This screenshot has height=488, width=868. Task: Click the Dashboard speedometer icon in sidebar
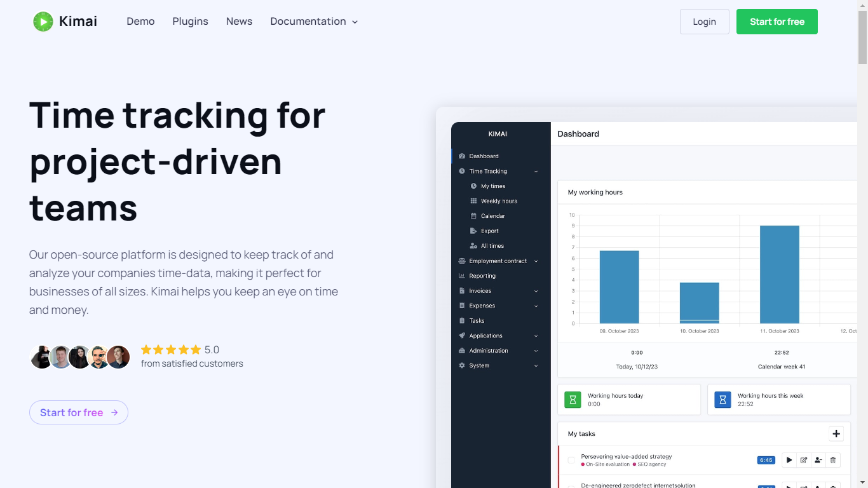462,156
